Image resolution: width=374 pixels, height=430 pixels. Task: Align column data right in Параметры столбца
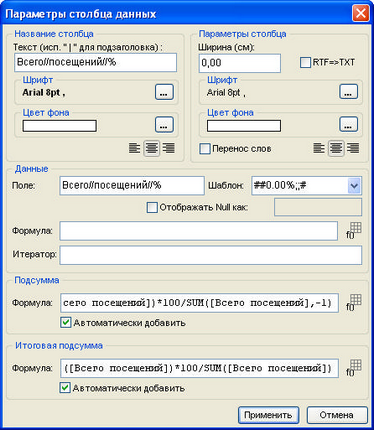[353, 148]
